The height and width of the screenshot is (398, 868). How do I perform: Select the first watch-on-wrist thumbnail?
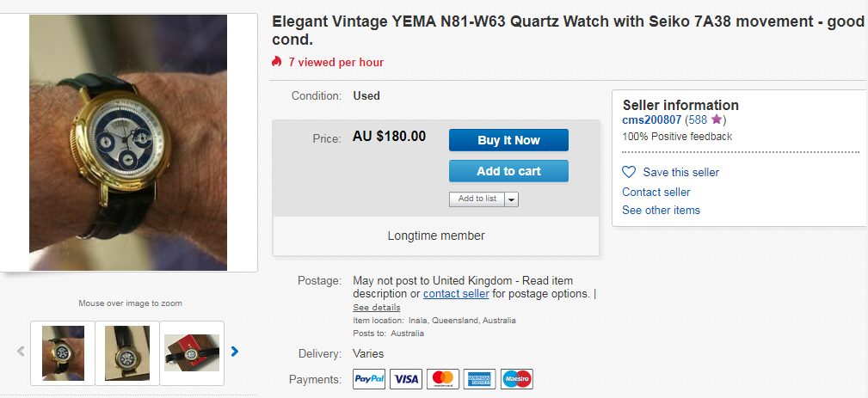point(63,352)
